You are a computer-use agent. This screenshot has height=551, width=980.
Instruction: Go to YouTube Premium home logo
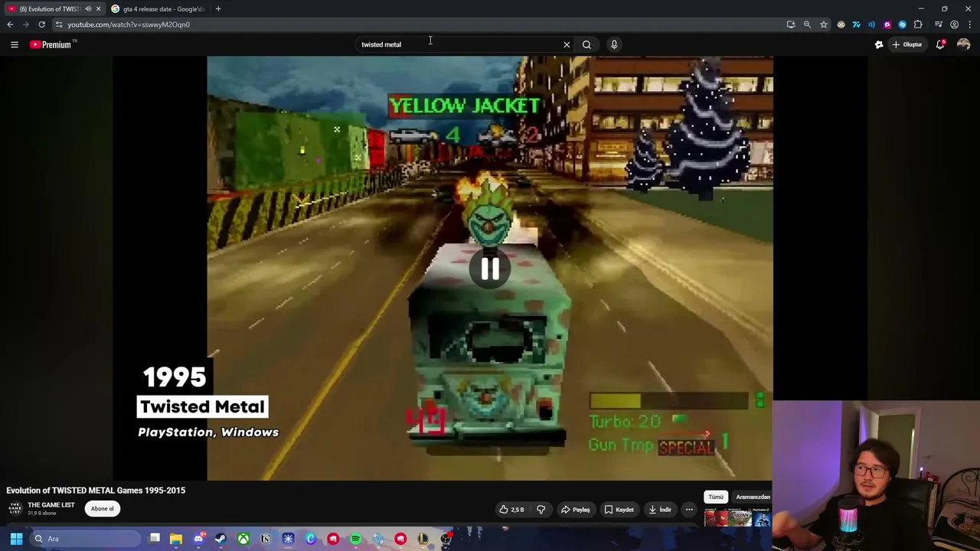coord(51,44)
